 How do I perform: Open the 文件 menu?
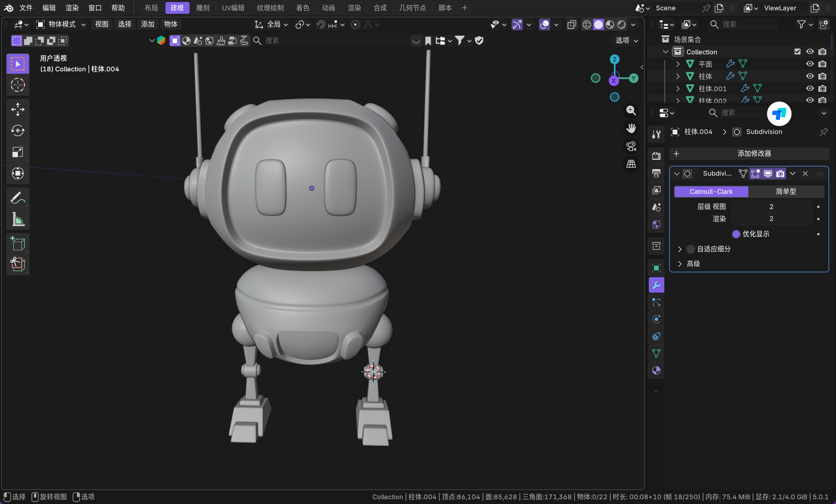(x=26, y=8)
